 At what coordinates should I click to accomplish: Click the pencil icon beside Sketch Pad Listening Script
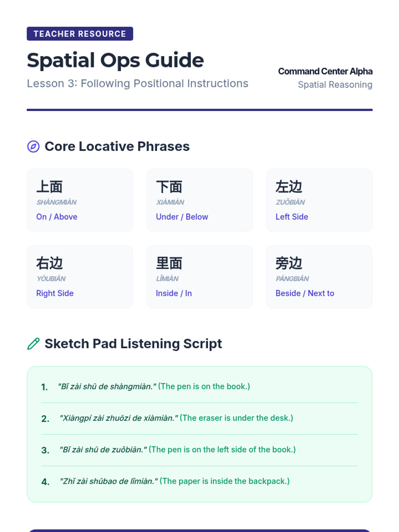coord(33,344)
